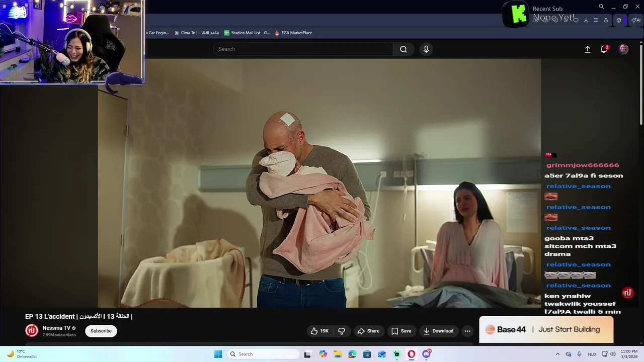The width and height of the screenshot is (644, 362).
Task: Download the video from YouTube
Action: pyautogui.click(x=438, y=331)
